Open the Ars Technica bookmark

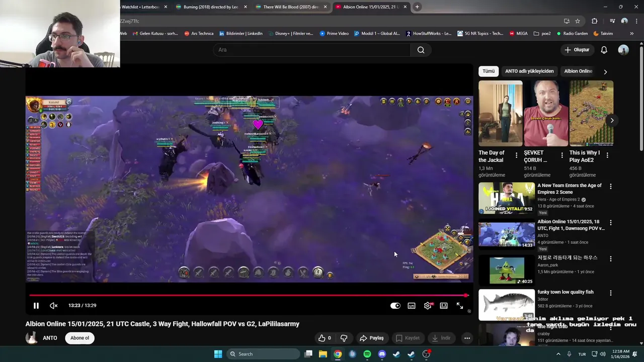(199, 34)
